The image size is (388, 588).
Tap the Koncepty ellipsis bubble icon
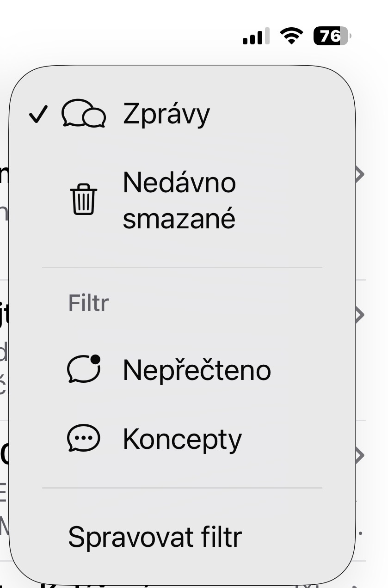[84, 438]
